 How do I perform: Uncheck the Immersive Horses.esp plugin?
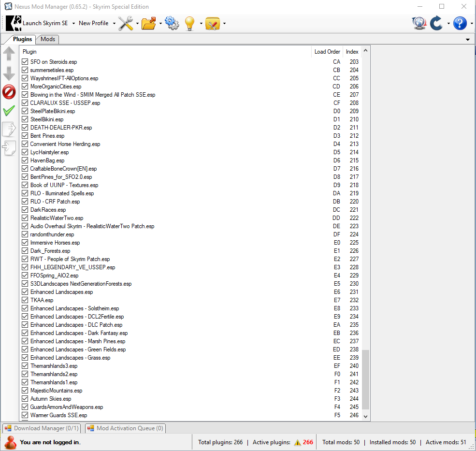[x=25, y=243]
